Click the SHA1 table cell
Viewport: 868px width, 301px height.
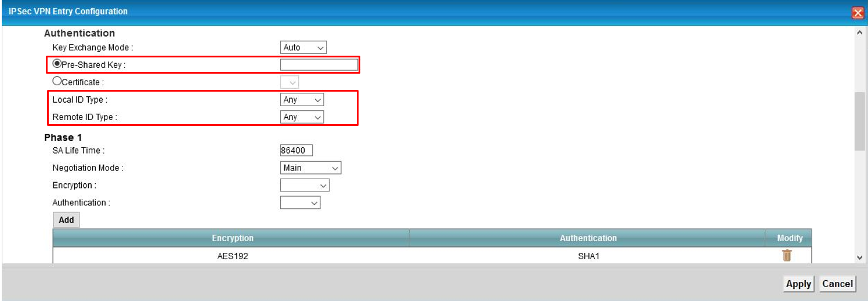588,256
